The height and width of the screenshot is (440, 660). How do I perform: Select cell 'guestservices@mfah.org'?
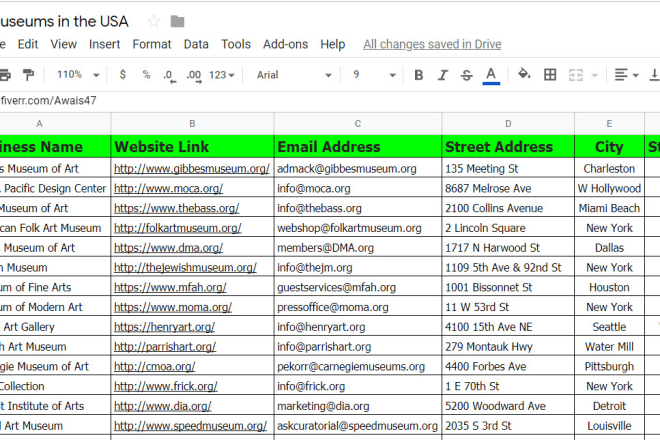[358, 288]
